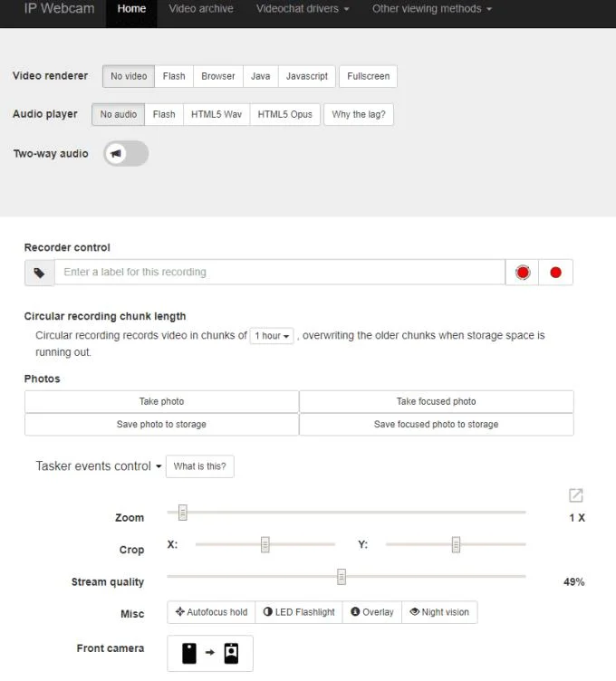Toggle the Overlay option

(372, 612)
